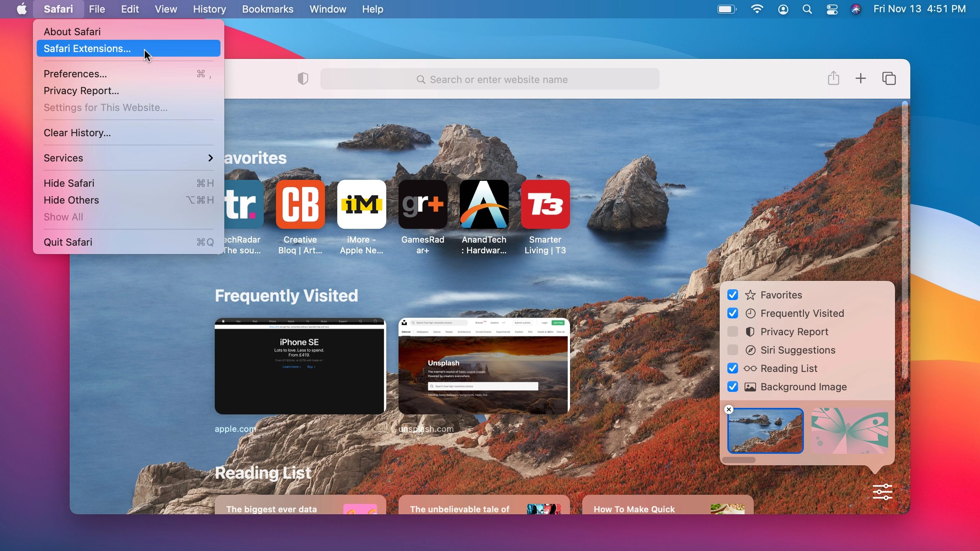Select Clear History…
980x551 pixels.
[129, 133]
